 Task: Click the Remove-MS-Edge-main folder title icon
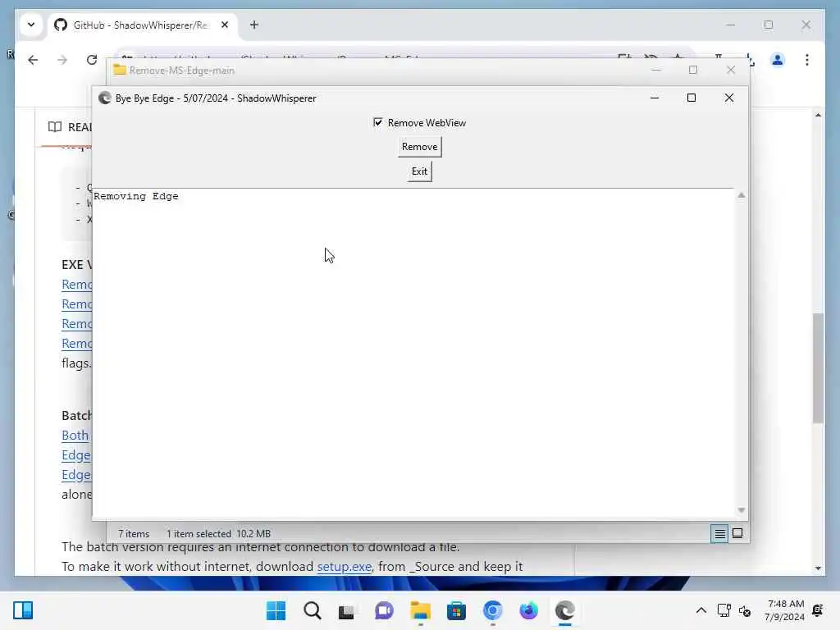tap(120, 71)
